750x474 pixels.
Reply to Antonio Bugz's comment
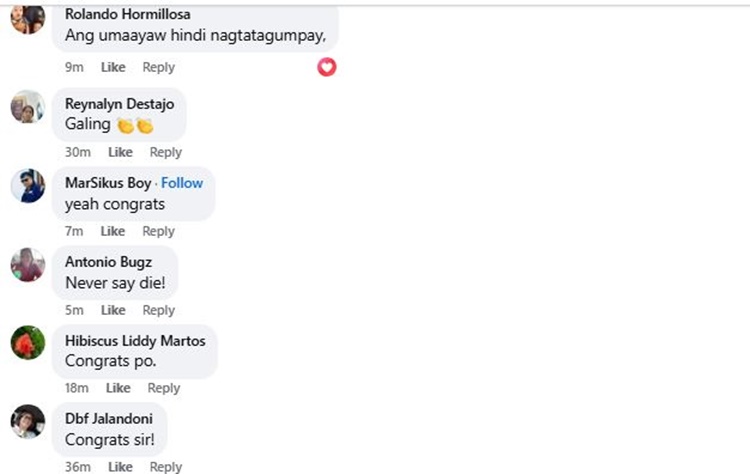[158, 310]
